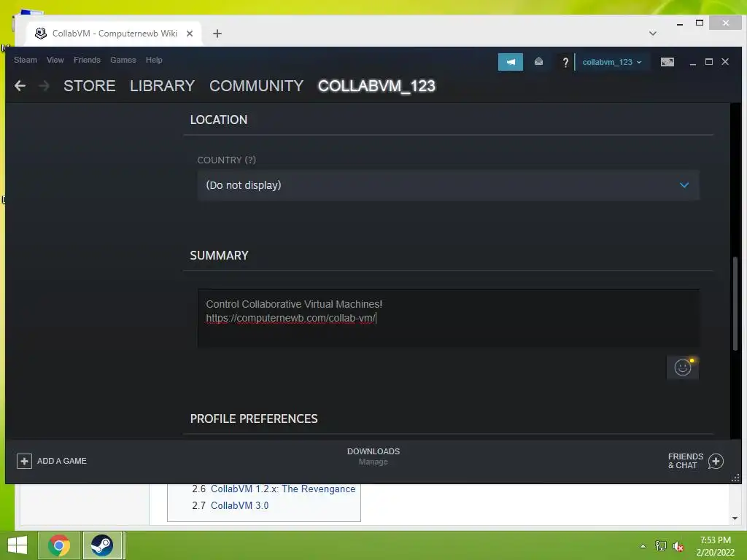Open the emoticon picker smiley button
Viewport: 747px width, 560px height.
[x=682, y=367]
